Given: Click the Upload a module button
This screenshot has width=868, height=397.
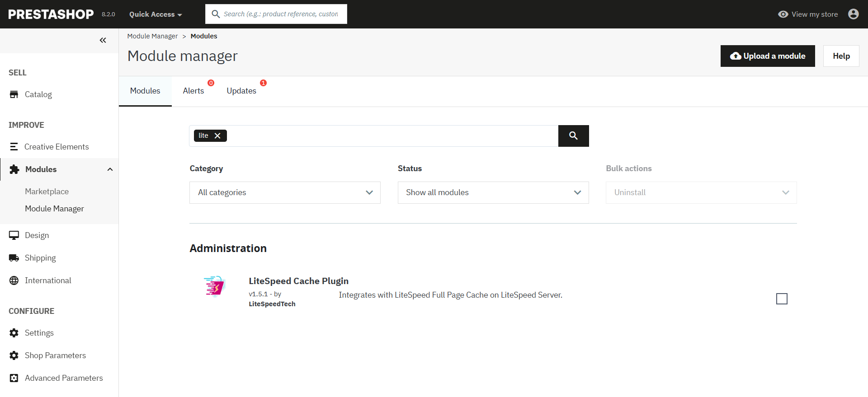Looking at the screenshot, I should pos(767,56).
